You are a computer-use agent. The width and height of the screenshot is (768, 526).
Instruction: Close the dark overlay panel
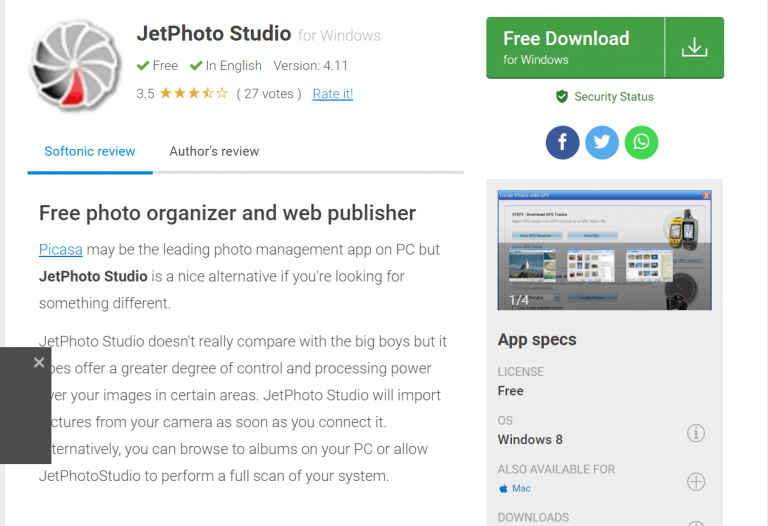pyautogui.click(x=39, y=362)
